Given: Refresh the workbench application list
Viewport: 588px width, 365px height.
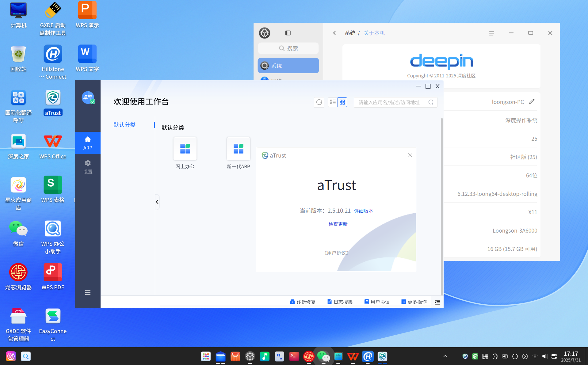Looking at the screenshot, I should tap(319, 102).
